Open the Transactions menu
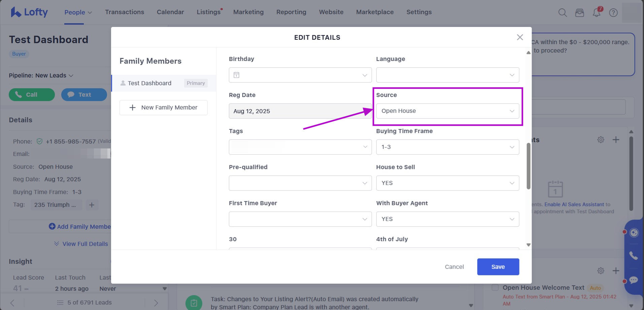 124,12
